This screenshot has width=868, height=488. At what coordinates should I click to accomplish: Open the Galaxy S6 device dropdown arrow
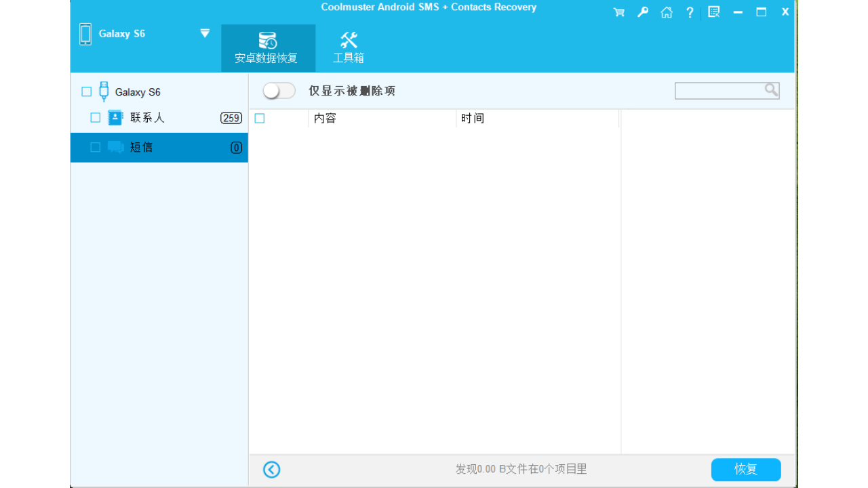[204, 33]
